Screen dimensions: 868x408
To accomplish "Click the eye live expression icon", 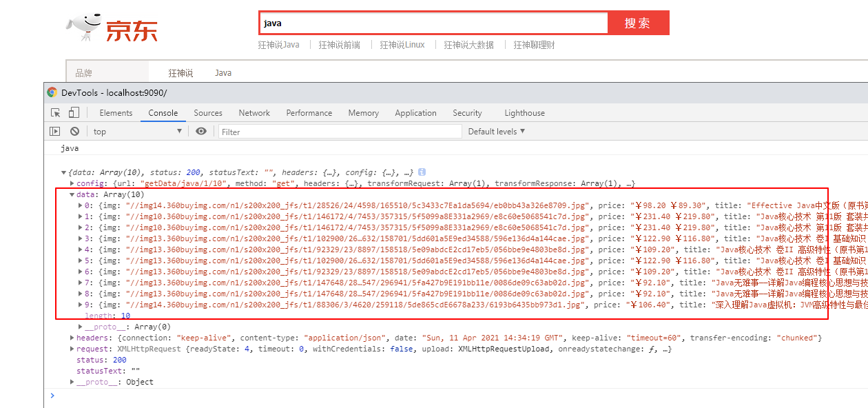I will click(x=201, y=131).
